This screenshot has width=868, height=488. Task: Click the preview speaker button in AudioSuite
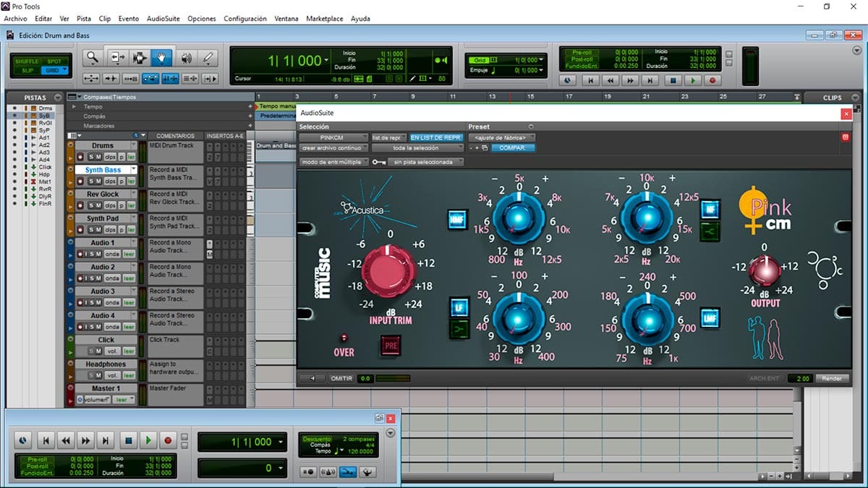(x=311, y=378)
